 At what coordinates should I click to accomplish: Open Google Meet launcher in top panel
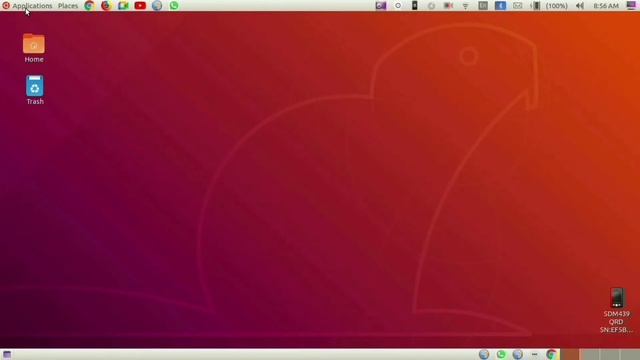click(x=123, y=6)
